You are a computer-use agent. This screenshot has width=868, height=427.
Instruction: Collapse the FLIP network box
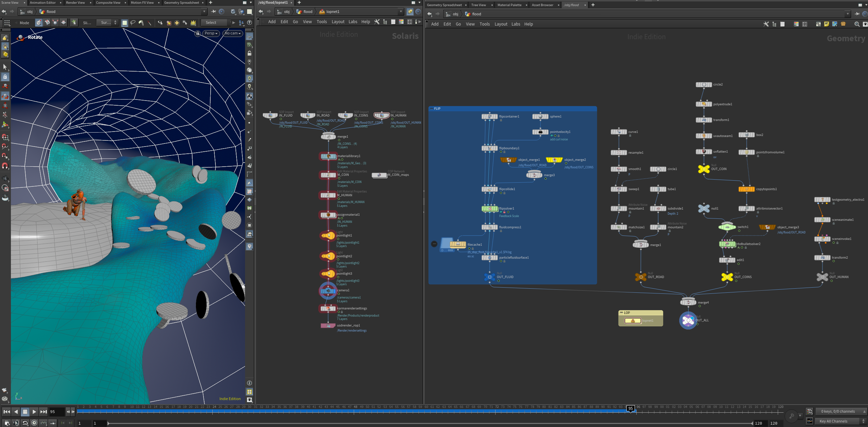[432, 109]
